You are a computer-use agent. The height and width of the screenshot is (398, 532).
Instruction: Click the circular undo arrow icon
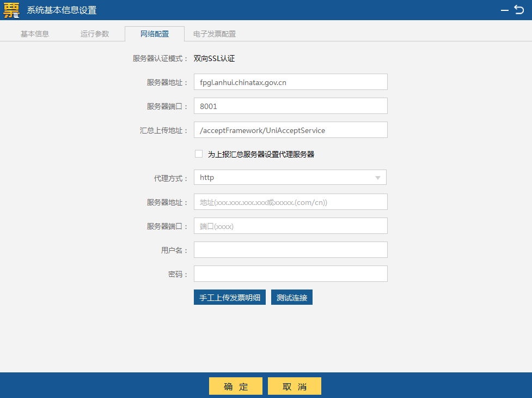tap(518, 9)
